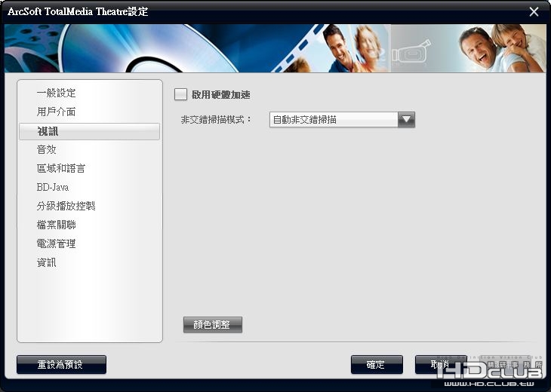Click the 重設為預設 reset button
The height and width of the screenshot is (392, 551).
[61, 365]
